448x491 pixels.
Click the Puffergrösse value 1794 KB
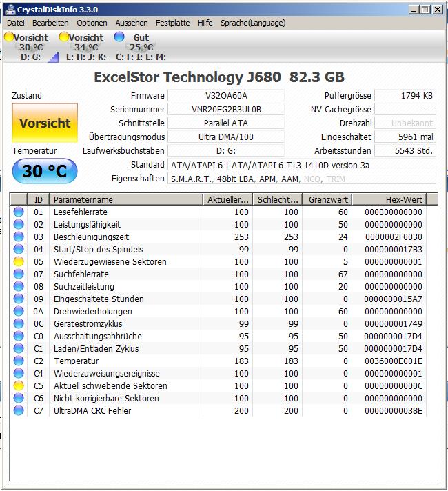[x=405, y=95]
